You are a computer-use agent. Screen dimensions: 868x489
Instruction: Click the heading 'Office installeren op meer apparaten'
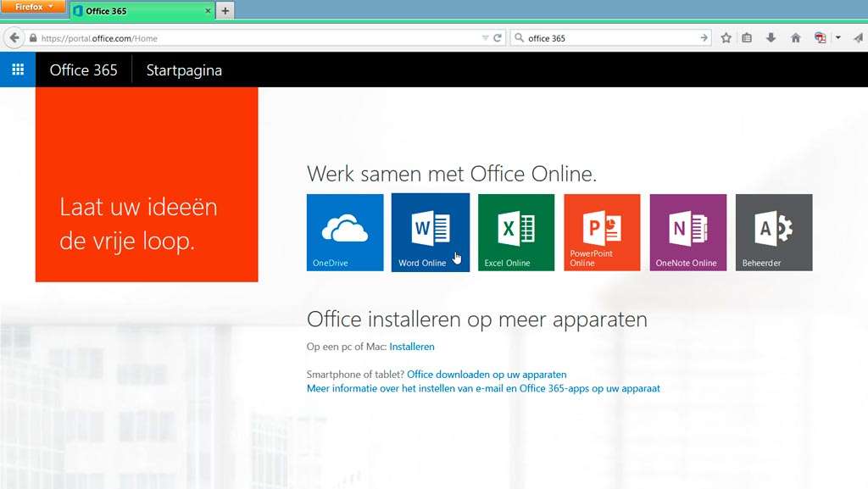pyautogui.click(x=476, y=320)
